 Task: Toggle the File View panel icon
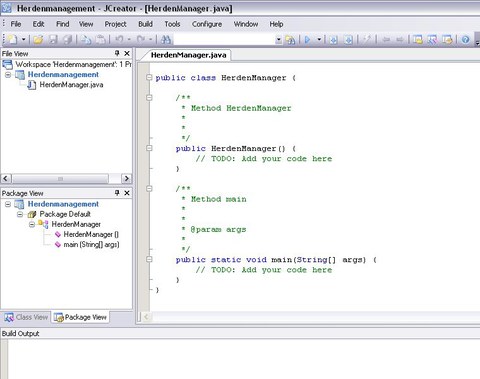[x=418, y=40]
